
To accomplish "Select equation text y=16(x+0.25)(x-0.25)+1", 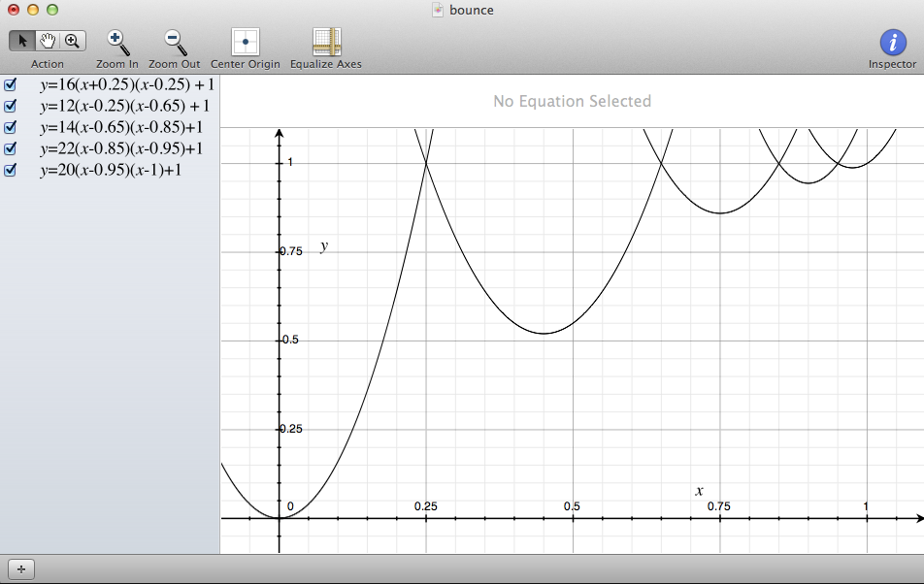I will click(126, 84).
